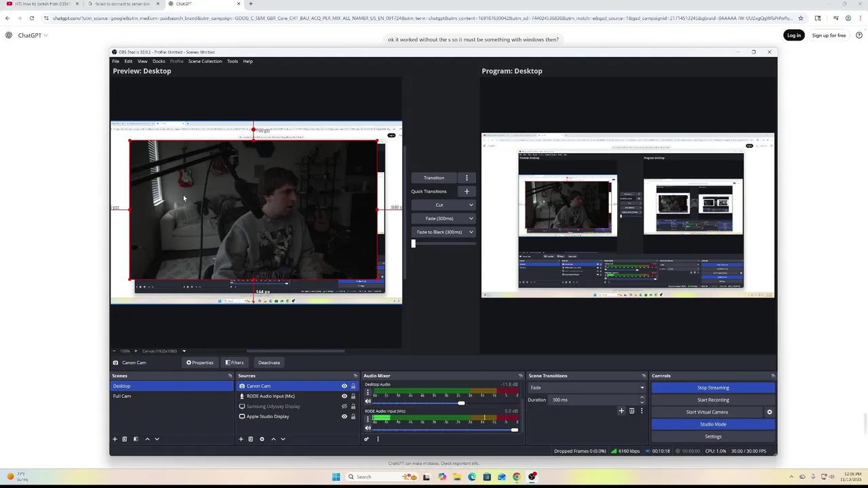
Task: Open the File menu in OBS
Action: (x=116, y=61)
